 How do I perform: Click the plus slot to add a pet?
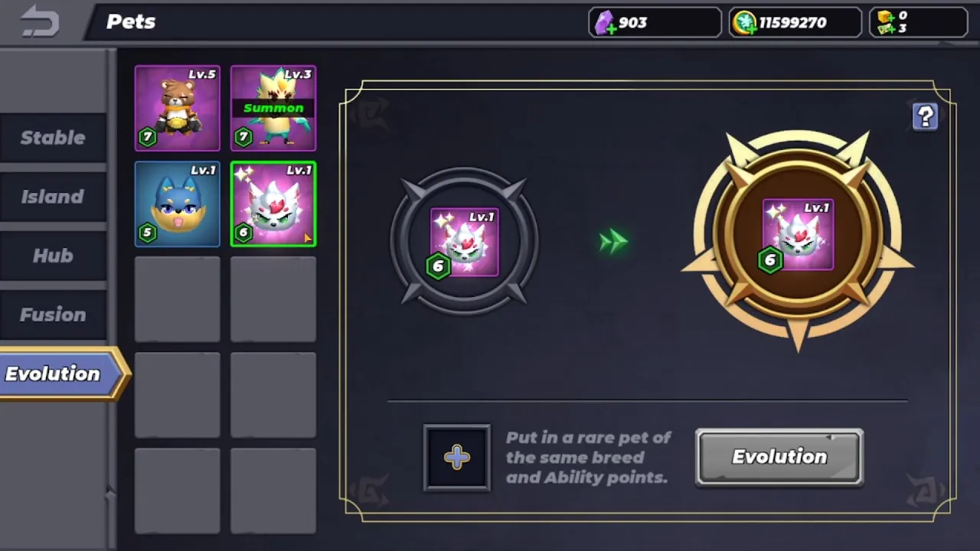(457, 458)
